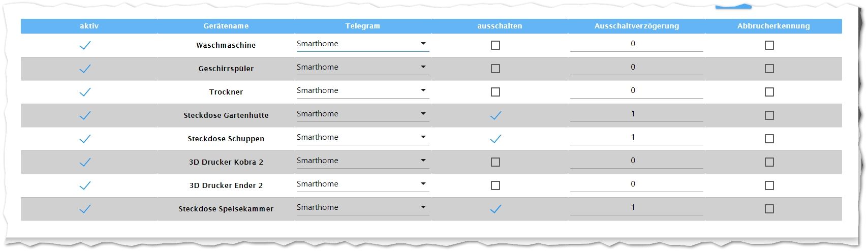Focus Ausschaltverzögerung field for Waschmaschine
Viewport: 868px width, 251px height.
pyautogui.click(x=637, y=44)
